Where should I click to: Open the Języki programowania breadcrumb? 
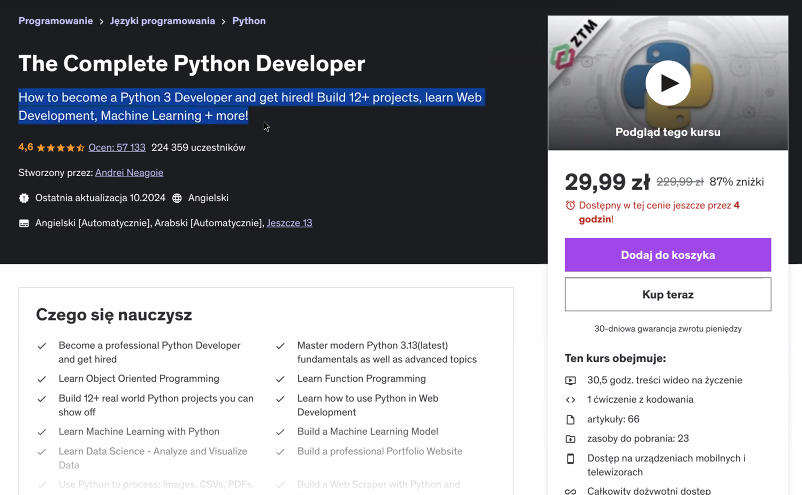pos(162,21)
